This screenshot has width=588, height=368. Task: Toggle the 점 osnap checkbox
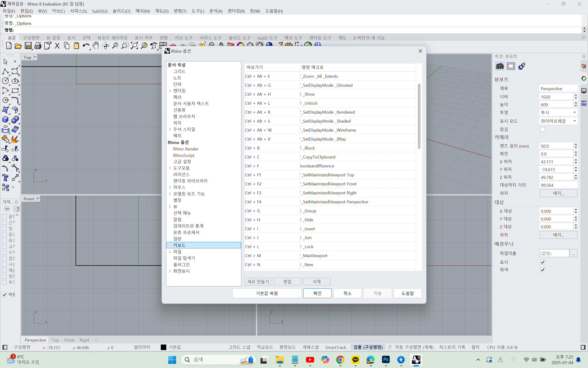click(4, 228)
